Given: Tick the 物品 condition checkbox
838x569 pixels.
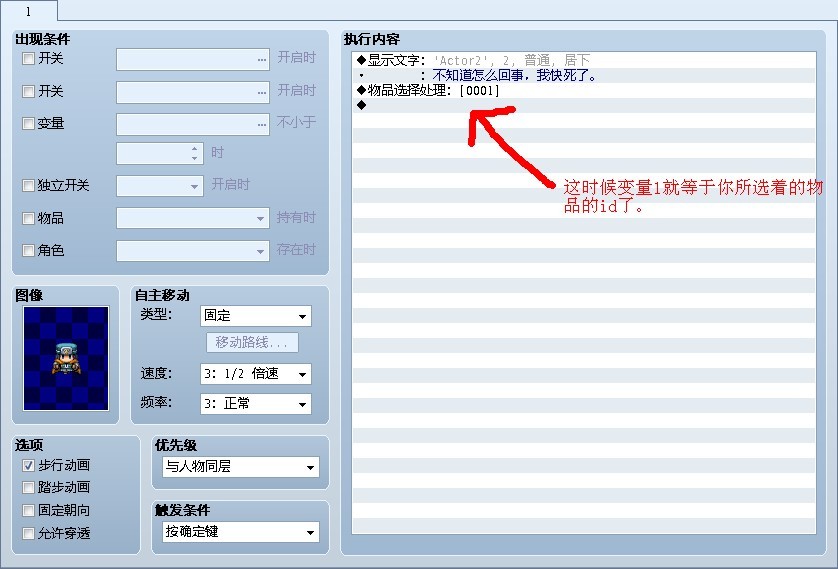Looking at the screenshot, I should tap(28, 218).
